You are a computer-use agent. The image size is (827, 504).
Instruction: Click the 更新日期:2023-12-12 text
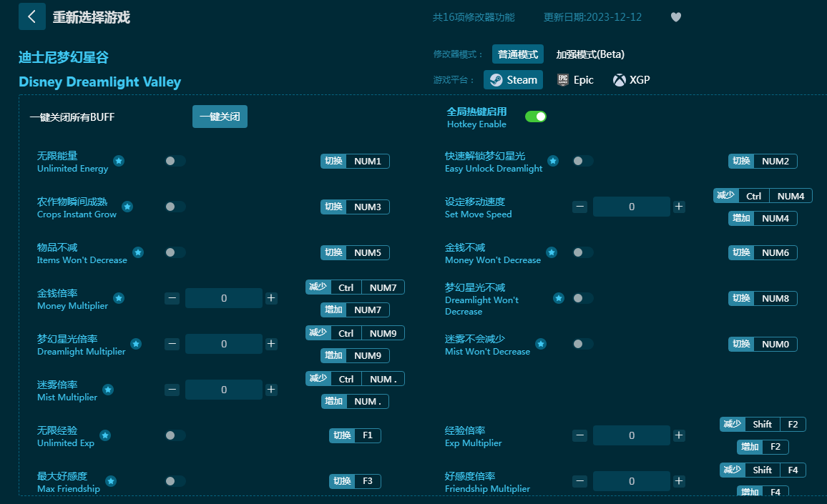click(593, 17)
